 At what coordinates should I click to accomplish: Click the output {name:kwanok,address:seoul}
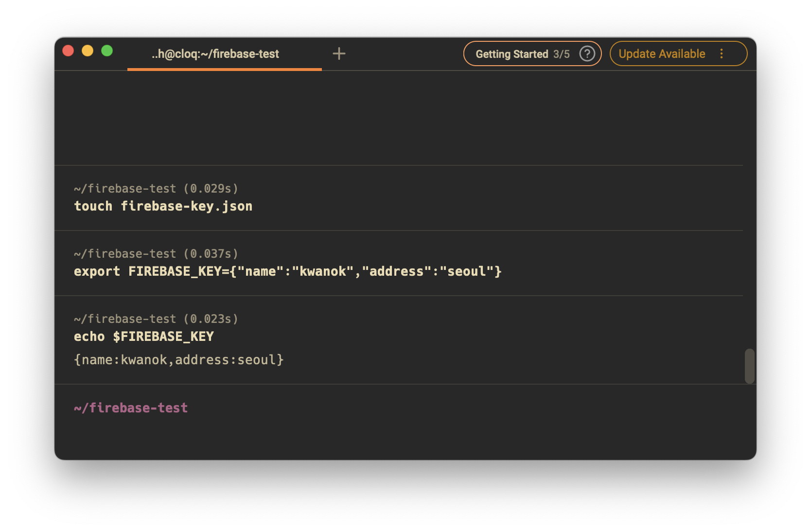tap(178, 360)
